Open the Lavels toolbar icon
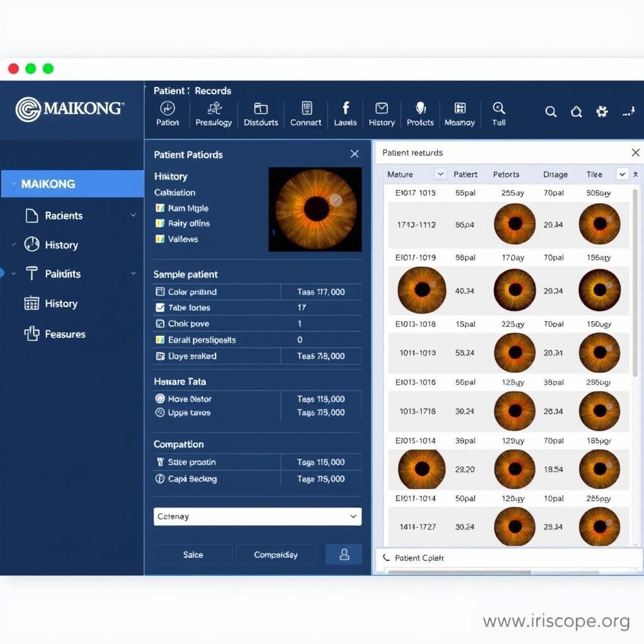This screenshot has height=644, width=644. 346,108
